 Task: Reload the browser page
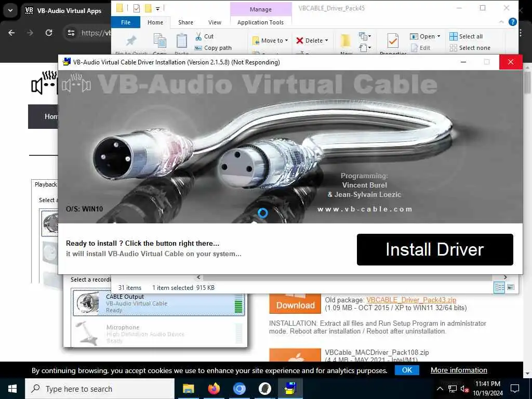49,33
